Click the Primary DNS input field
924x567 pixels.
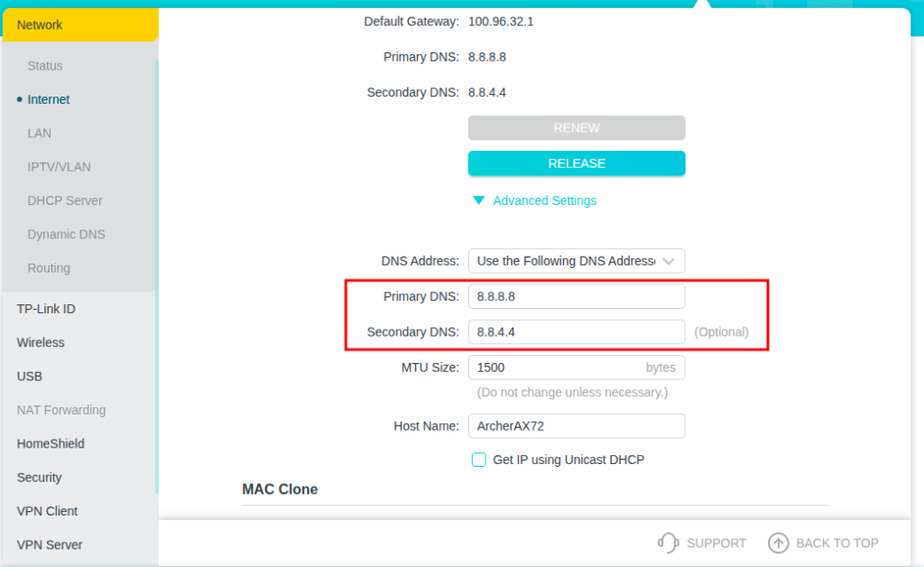tap(576, 296)
